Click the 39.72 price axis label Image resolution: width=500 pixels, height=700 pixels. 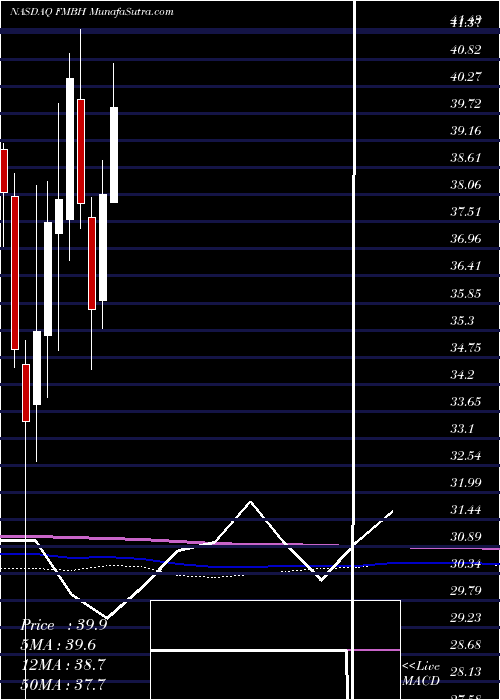point(465,104)
